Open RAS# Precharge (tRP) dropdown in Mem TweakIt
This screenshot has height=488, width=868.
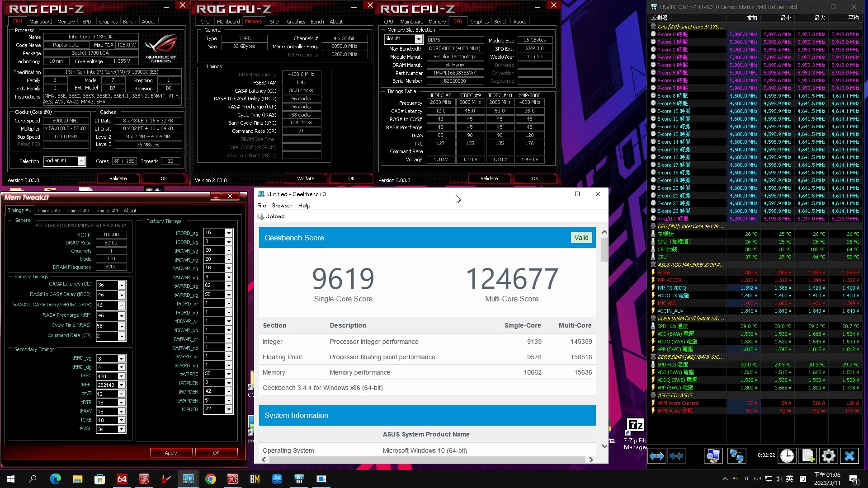tap(121, 316)
